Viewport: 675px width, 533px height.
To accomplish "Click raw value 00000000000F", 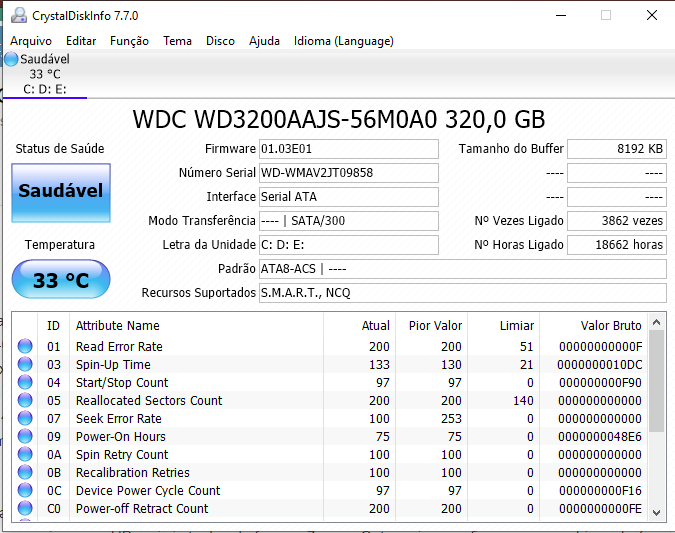I will tap(601, 347).
